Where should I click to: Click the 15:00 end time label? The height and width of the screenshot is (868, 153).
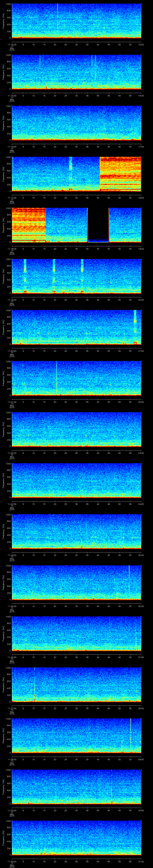coord(141,44)
